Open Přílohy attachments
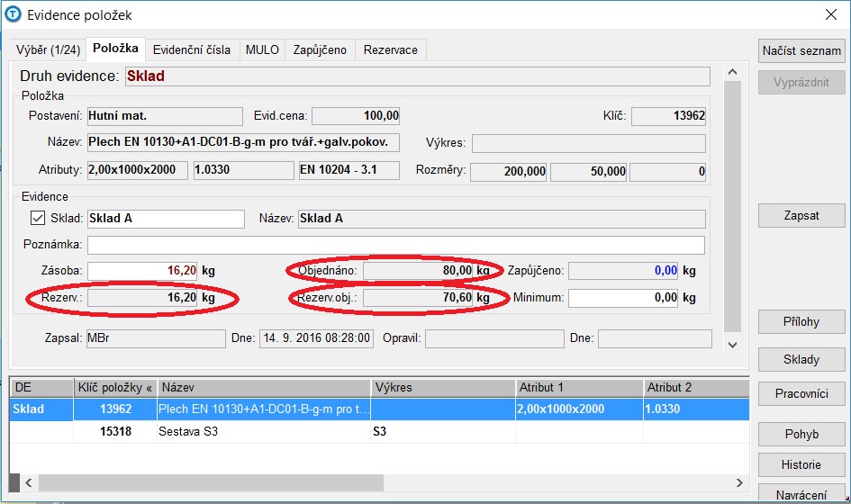Viewport: 851px width, 504px height. click(801, 321)
